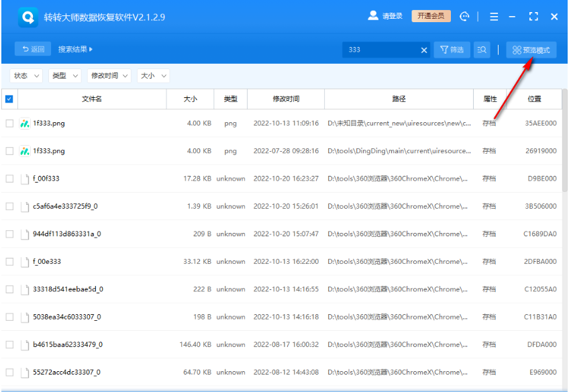This screenshot has height=392, width=569.
Task: Click the 搜索结果 breadcrumb item
Action: click(75, 49)
